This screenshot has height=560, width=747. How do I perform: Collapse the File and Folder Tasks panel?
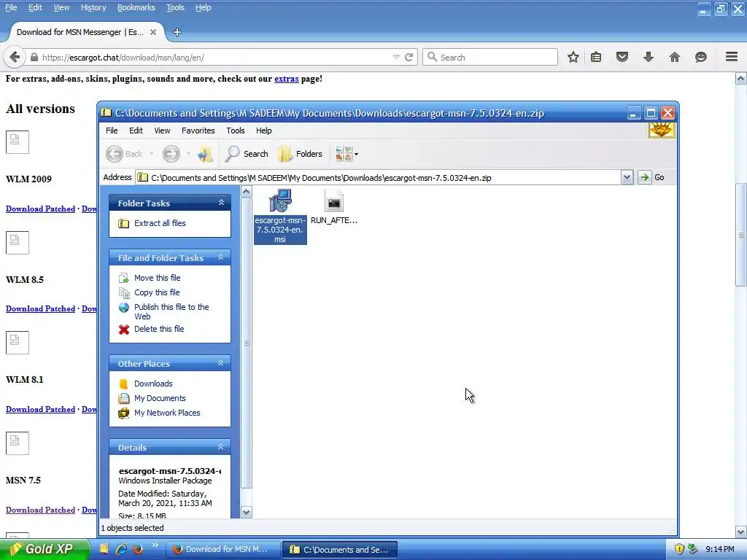pyautogui.click(x=220, y=257)
